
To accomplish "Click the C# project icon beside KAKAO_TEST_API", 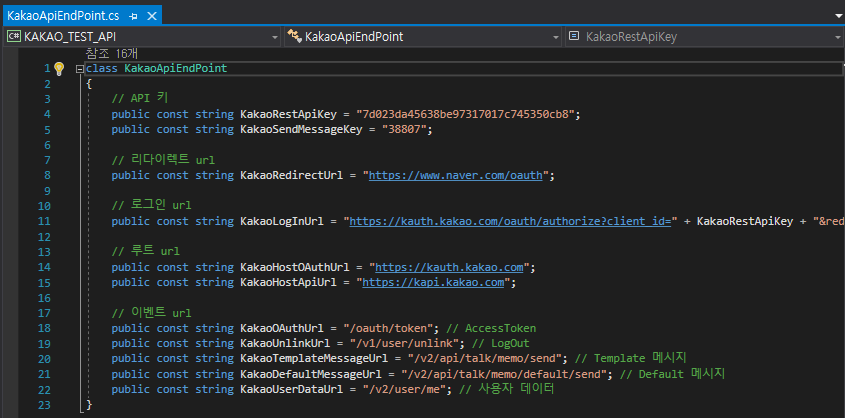I will click(14, 37).
